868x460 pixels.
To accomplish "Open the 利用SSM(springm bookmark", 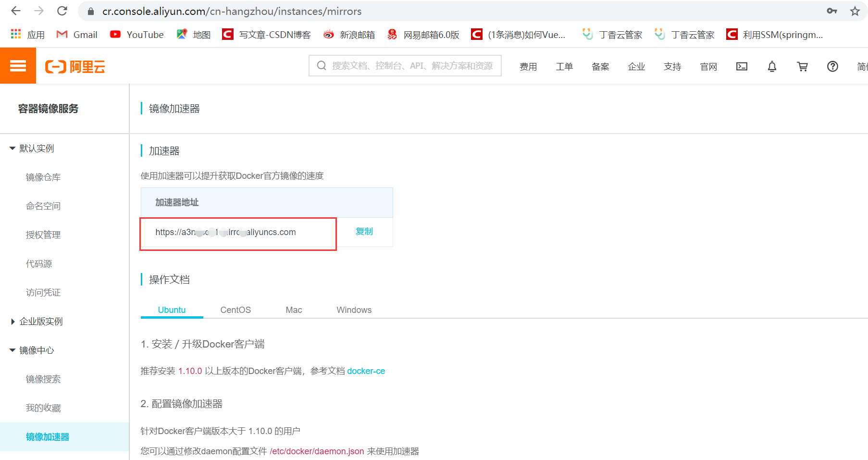I will pyautogui.click(x=775, y=35).
